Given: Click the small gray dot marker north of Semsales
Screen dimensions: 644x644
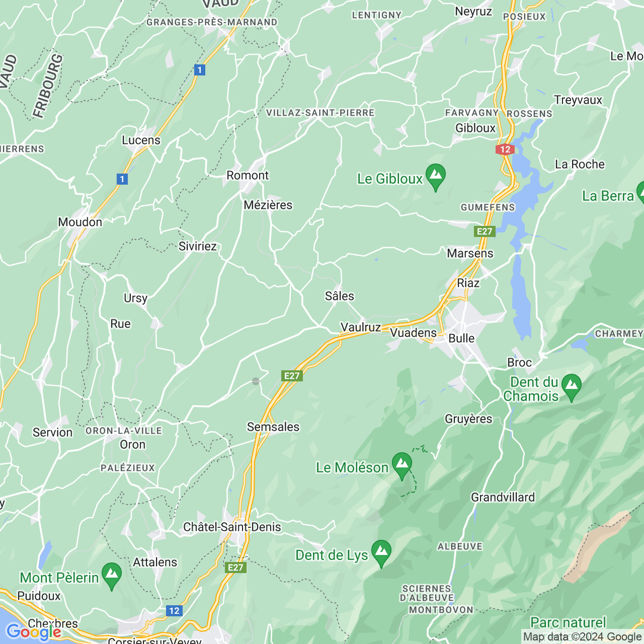Looking at the screenshot, I should 256,381.
